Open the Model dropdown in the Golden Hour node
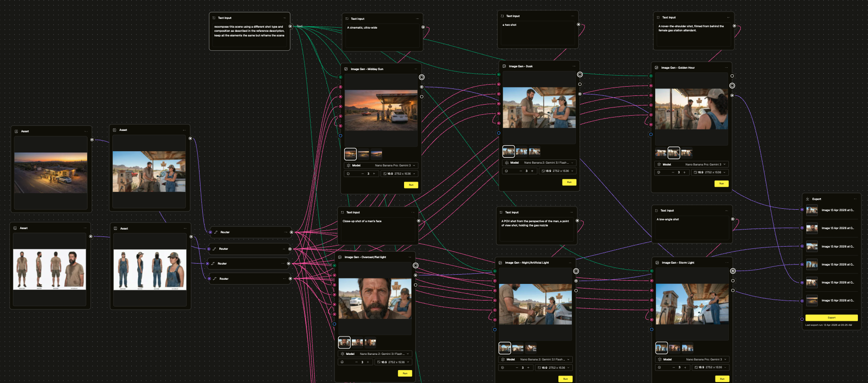Image resolution: width=868 pixels, height=383 pixels. click(x=724, y=165)
